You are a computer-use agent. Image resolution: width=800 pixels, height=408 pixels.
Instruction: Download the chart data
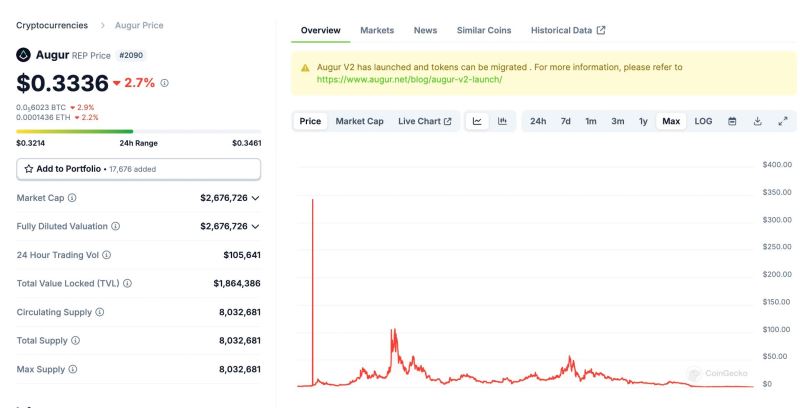coord(757,121)
